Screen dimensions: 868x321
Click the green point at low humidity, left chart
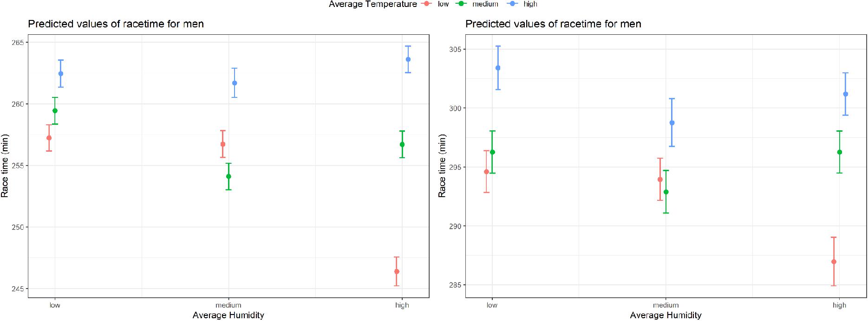(x=55, y=111)
